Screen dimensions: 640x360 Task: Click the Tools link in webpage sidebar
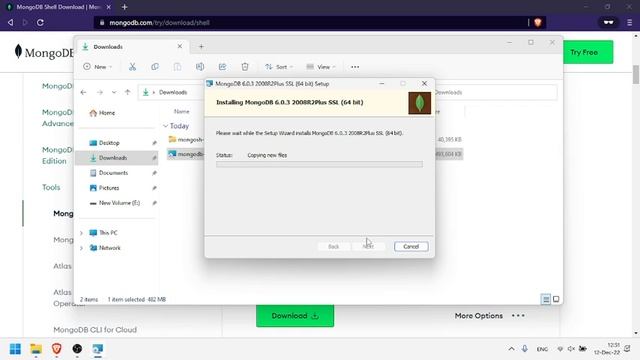coord(51,187)
